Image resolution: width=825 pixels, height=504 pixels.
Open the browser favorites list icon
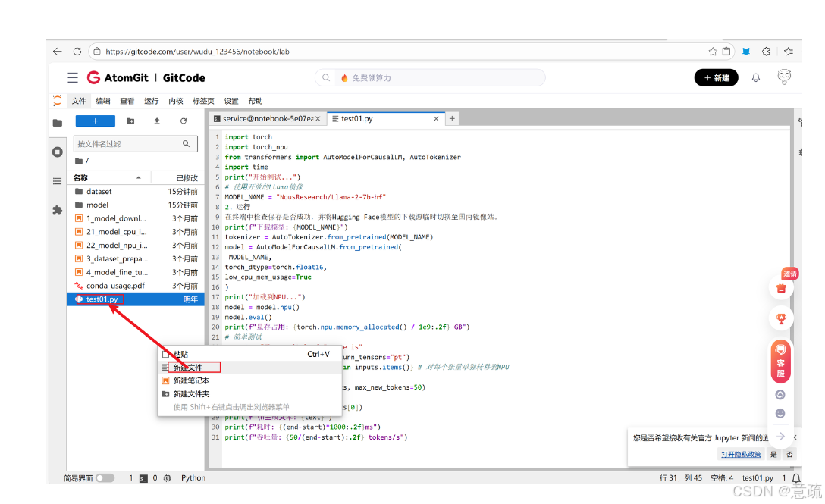pyautogui.click(x=788, y=51)
